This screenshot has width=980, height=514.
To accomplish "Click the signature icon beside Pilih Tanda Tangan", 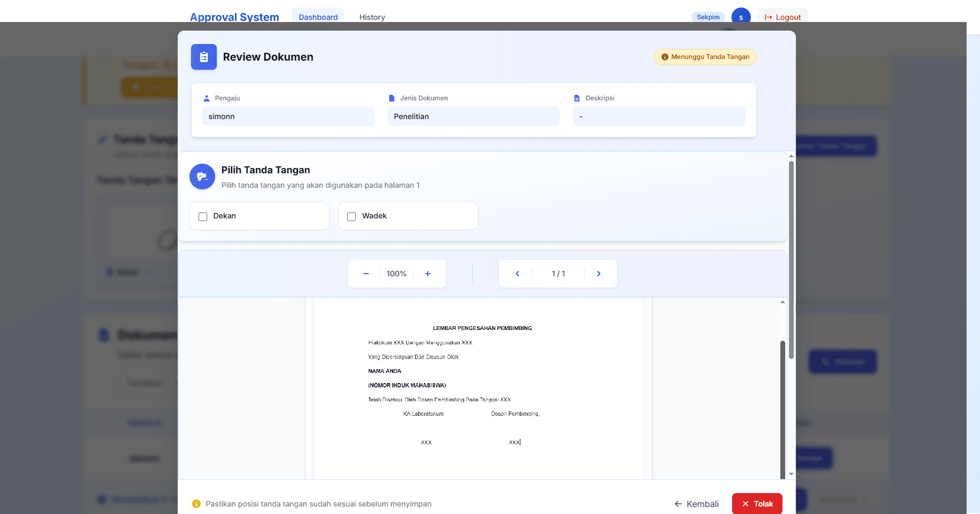I will pyautogui.click(x=202, y=177).
